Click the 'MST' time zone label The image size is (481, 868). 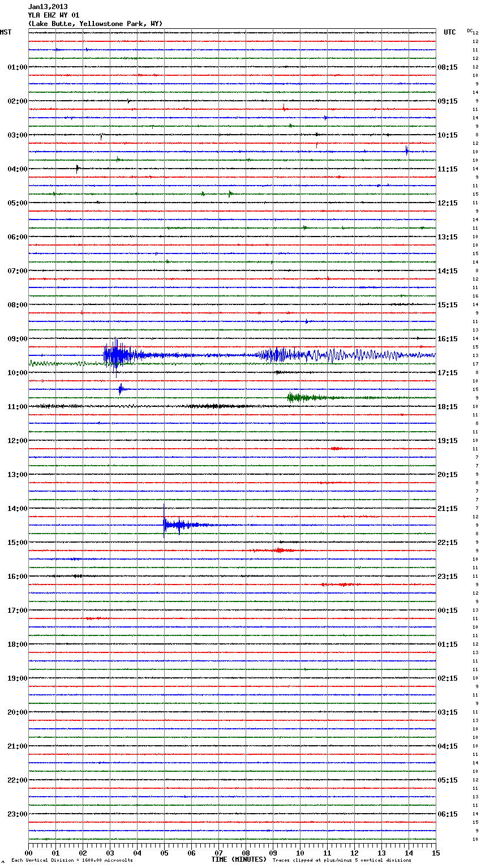[6, 32]
